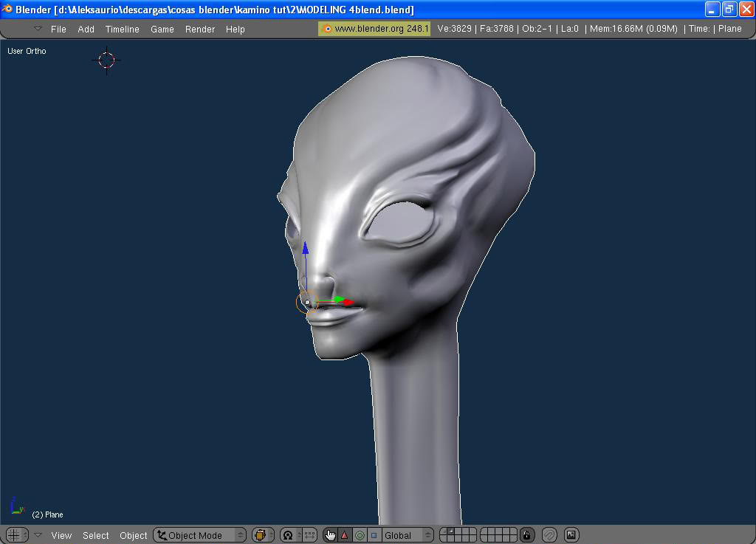Screen dimensions: 756x544
Task: Collapse the top header menu triangle
Action: [38, 29]
